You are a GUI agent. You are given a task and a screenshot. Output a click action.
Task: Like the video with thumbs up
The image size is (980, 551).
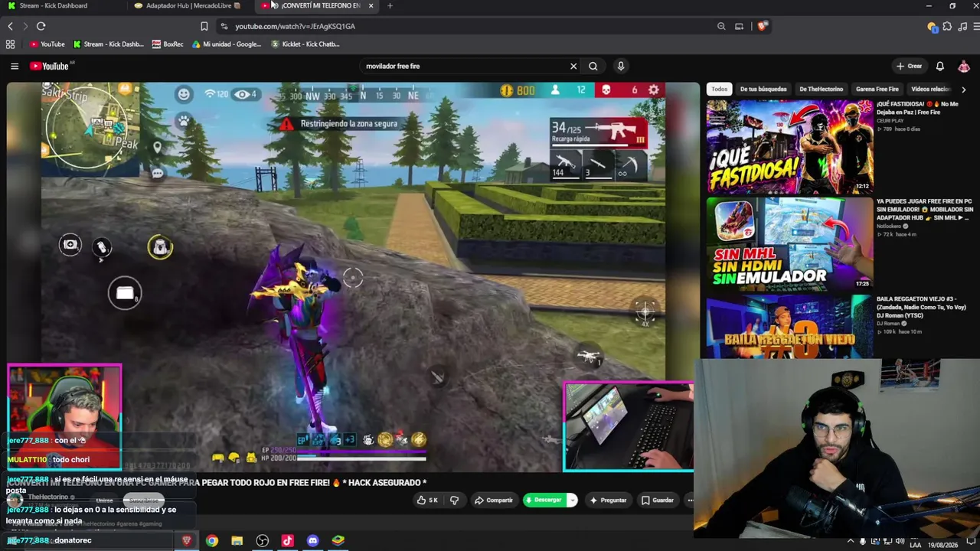pos(427,500)
